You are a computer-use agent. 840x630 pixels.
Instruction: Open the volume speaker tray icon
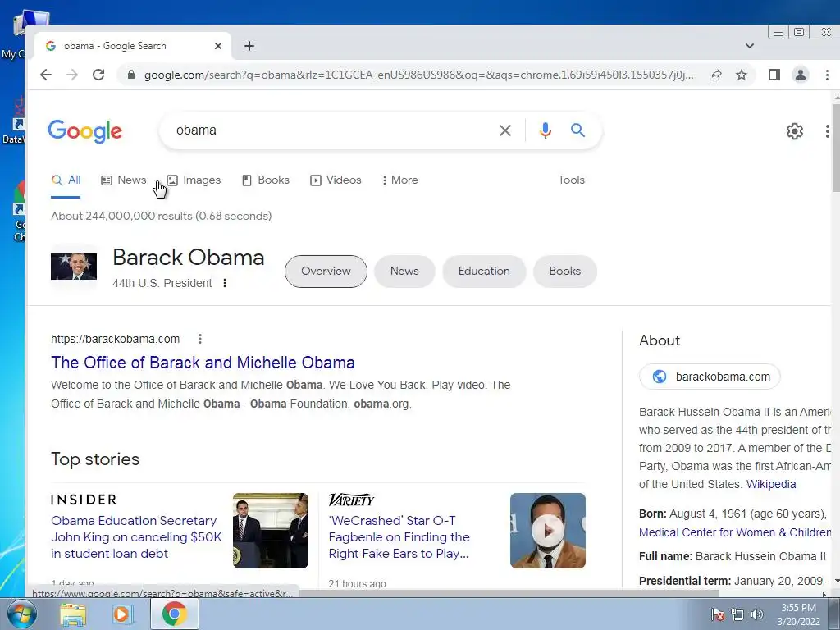(x=757, y=615)
